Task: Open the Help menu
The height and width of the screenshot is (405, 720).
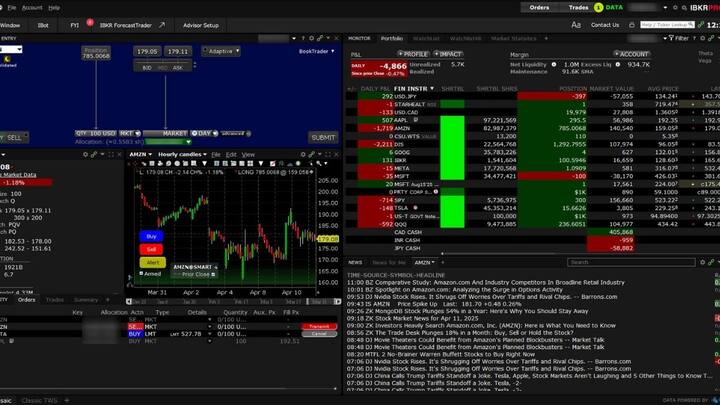Action: click(x=54, y=8)
